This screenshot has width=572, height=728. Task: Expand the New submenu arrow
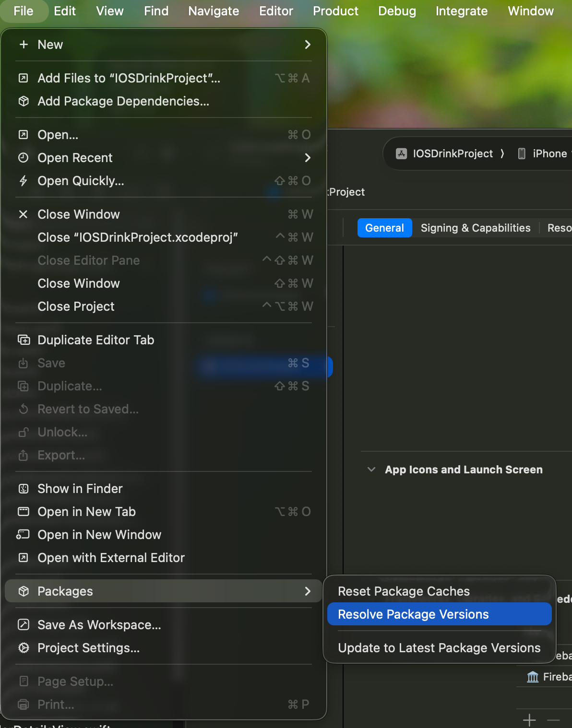(308, 45)
